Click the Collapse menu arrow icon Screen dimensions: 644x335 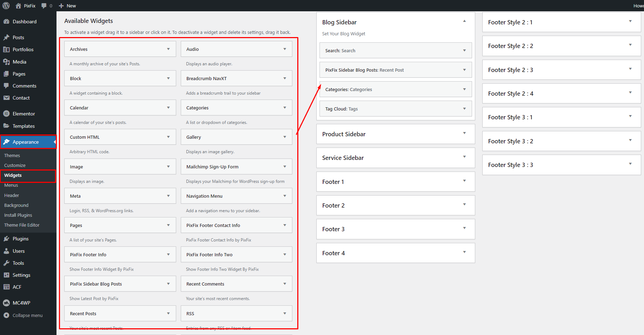pos(6,315)
